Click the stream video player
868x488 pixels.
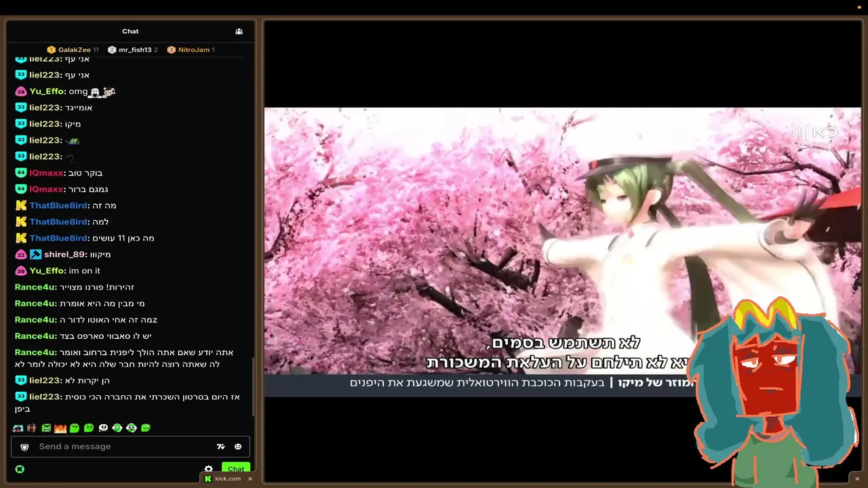tap(563, 251)
